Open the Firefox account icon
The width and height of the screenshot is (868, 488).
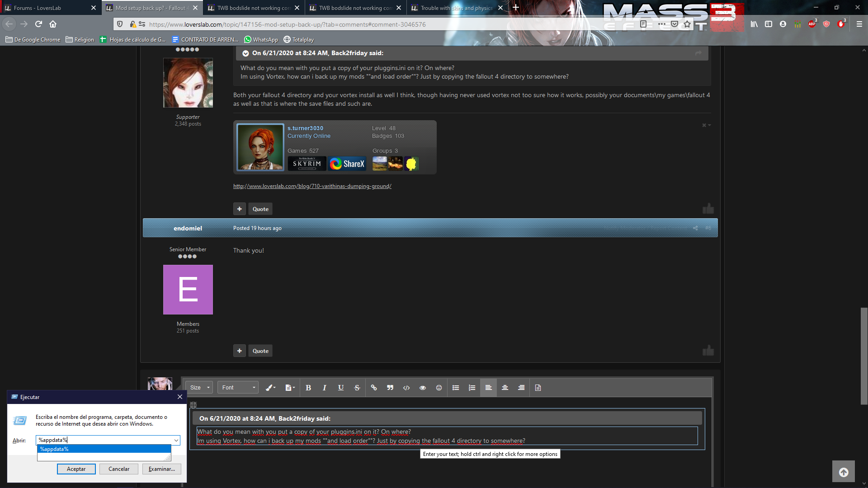point(783,24)
